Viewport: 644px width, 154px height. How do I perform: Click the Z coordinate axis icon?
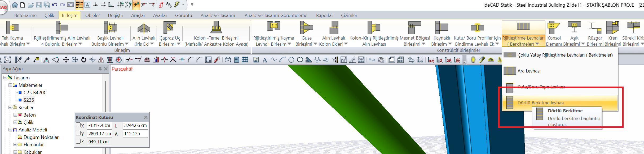pyautogui.click(x=439, y=60)
